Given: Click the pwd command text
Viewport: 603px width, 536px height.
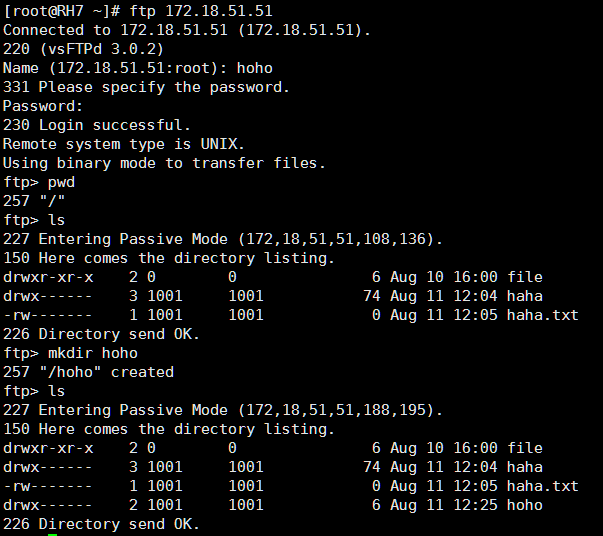Looking at the screenshot, I should (61, 182).
